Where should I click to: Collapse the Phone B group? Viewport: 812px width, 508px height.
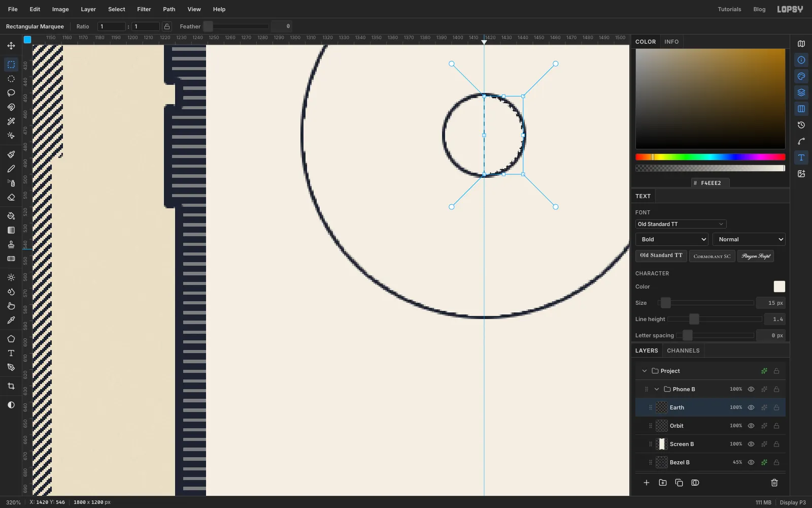click(657, 389)
